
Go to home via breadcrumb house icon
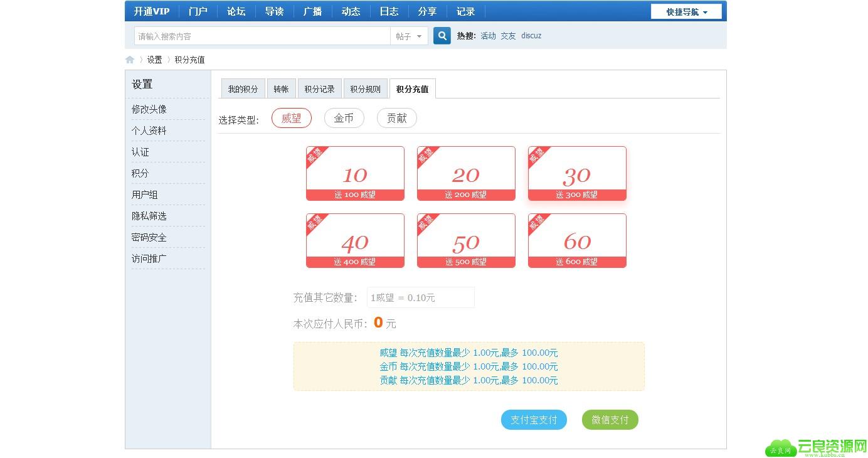tap(130, 60)
